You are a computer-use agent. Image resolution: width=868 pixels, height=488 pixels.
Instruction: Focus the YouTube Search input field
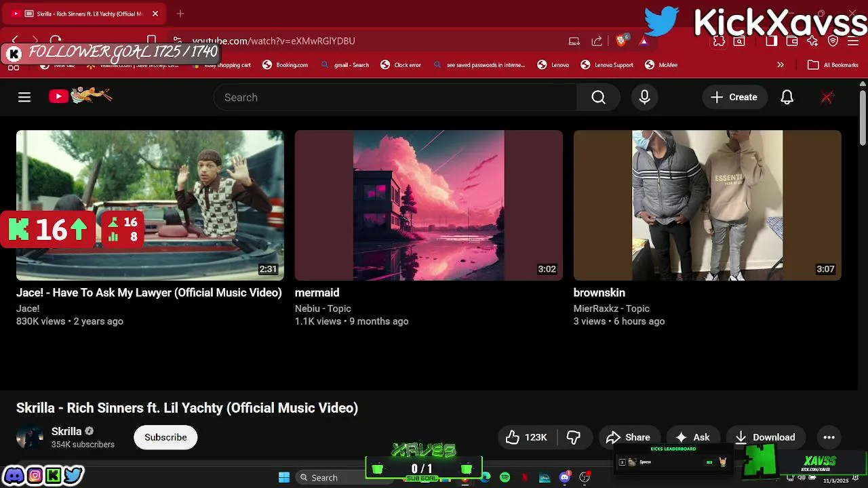pyautogui.click(x=395, y=97)
